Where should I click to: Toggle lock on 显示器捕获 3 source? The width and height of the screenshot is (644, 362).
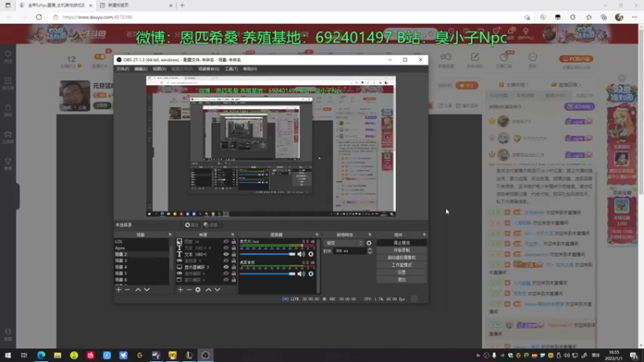tap(233, 267)
